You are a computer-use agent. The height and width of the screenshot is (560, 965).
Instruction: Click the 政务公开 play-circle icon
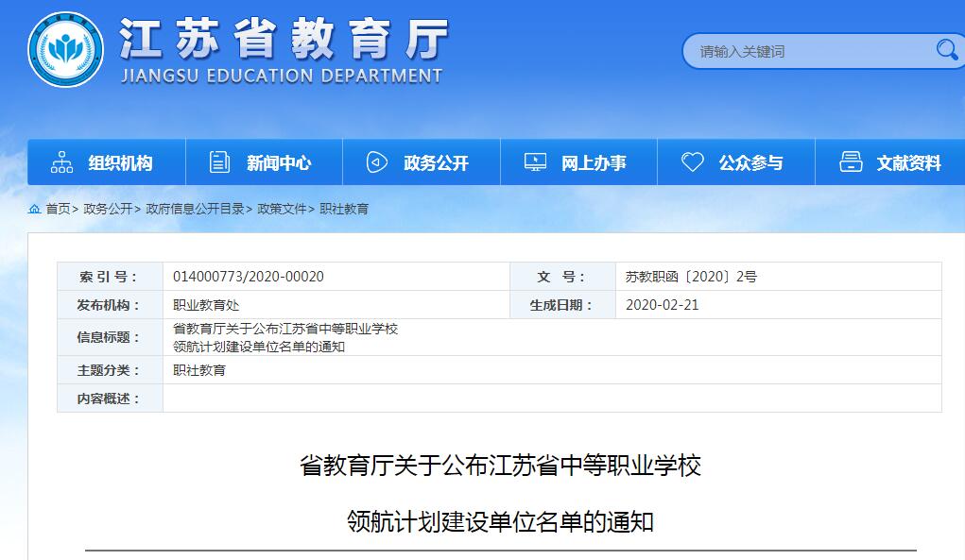pos(377,162)
